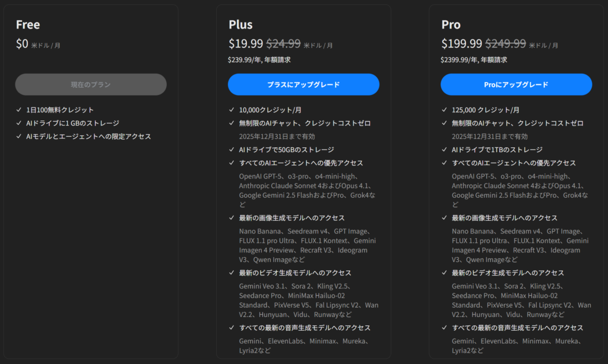Viewport: 608px width, 364px height.
Task: Click checkmark beside 1日100無料クレジット
Action: click(x=20, y=110)
